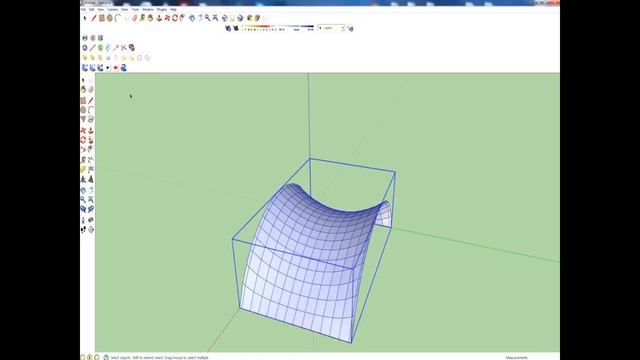Choose Position Camera in left tool set

pyautogui.click(x=83, y=220)
